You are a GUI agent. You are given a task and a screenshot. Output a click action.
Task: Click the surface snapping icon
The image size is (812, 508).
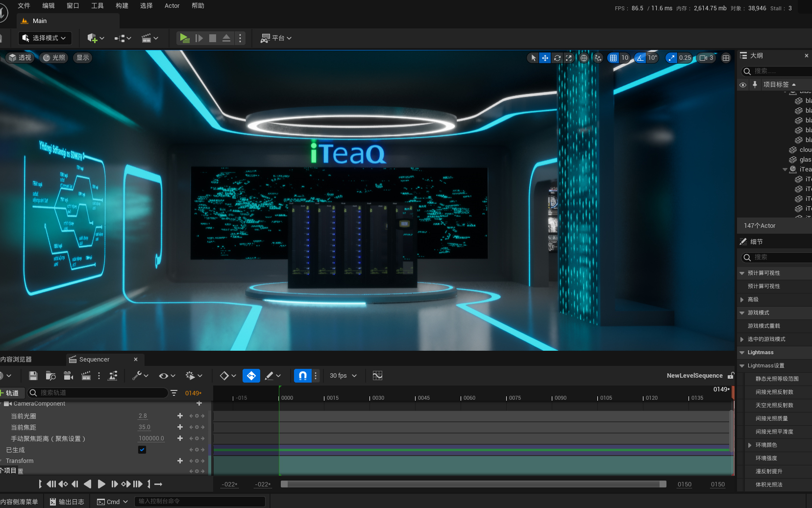click(x=598, y=58)
